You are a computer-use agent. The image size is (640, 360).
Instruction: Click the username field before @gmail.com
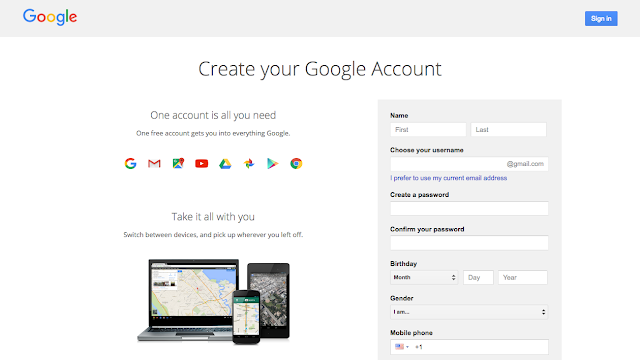(469, 164)
